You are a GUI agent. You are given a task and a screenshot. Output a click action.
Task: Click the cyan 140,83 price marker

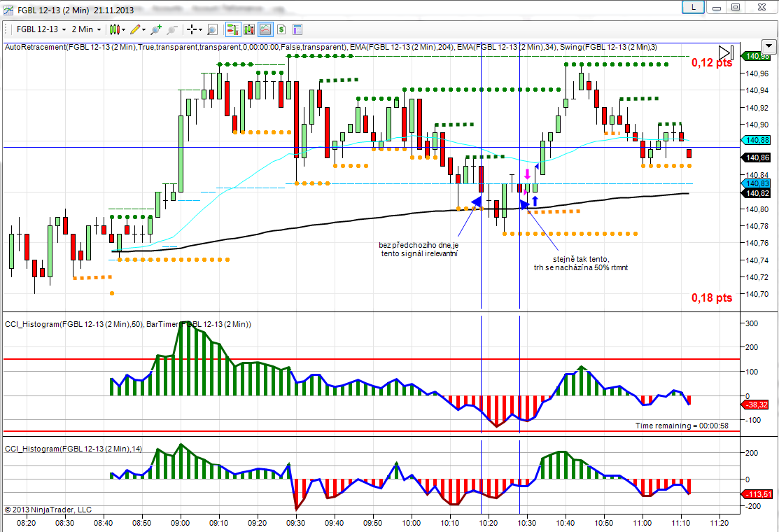757,184
